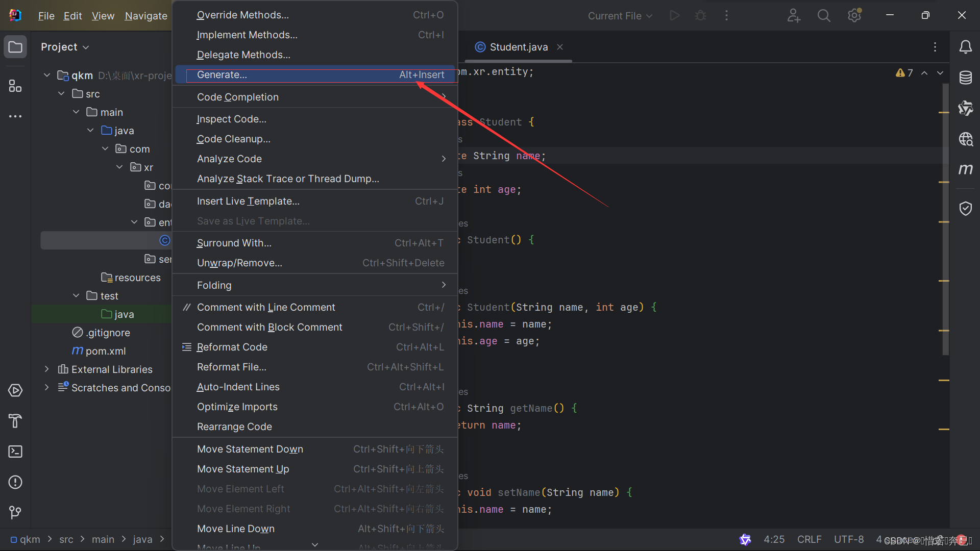
Task: Click Optimize Imports menu button
Action: tap(237, 406)
